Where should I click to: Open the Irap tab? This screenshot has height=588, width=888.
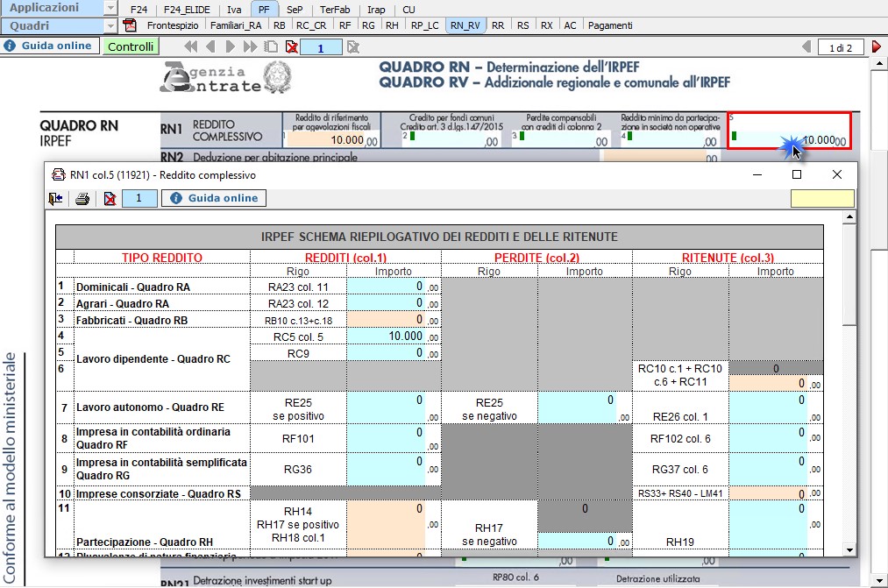coord(376,10)
